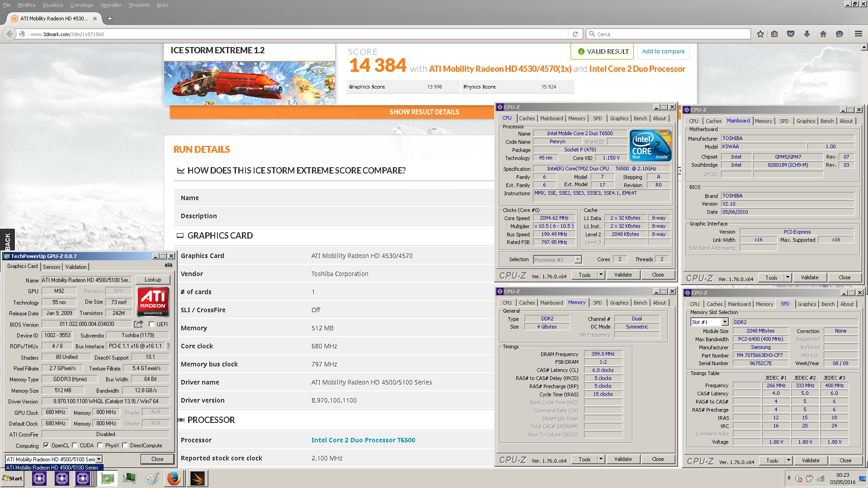The width and height of the screenshot is (868, 488).
Task: Click Close button in GPU-Z window
Action: point(157,459)
